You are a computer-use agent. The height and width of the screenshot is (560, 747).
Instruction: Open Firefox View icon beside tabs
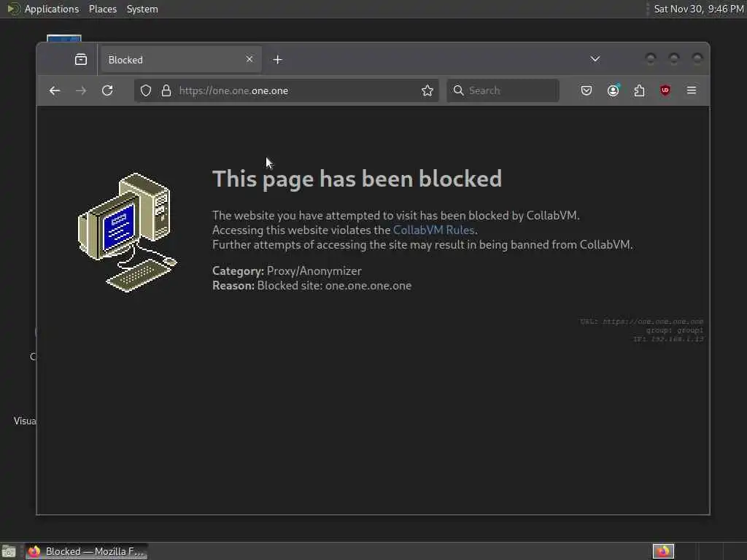pyautogui.click(x=81, y=60)
